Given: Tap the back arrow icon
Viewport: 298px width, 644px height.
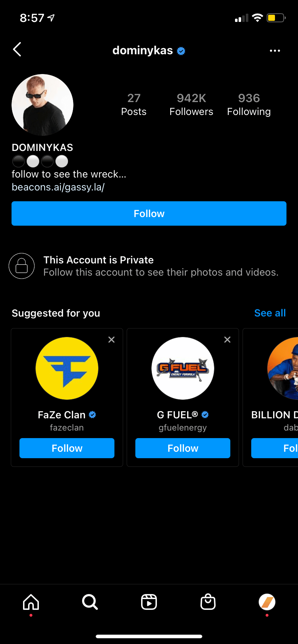Looking at the screenshot, I should 17,50.
